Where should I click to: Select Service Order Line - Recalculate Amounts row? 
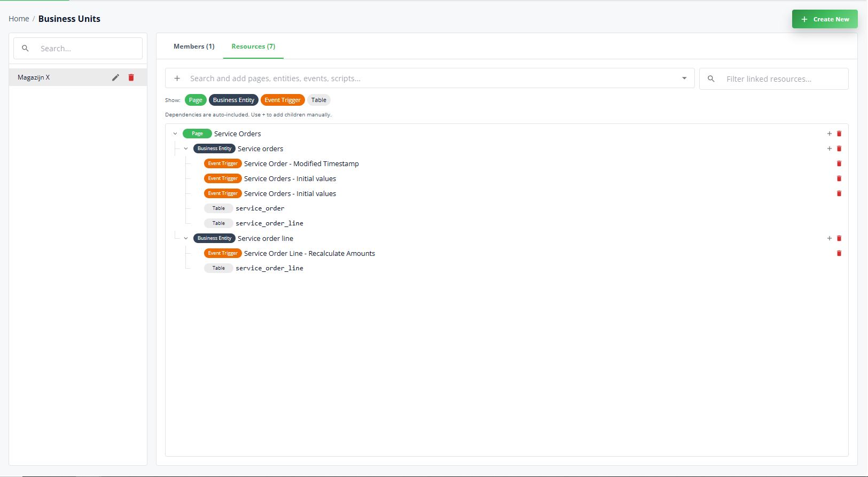coord(309,253)
